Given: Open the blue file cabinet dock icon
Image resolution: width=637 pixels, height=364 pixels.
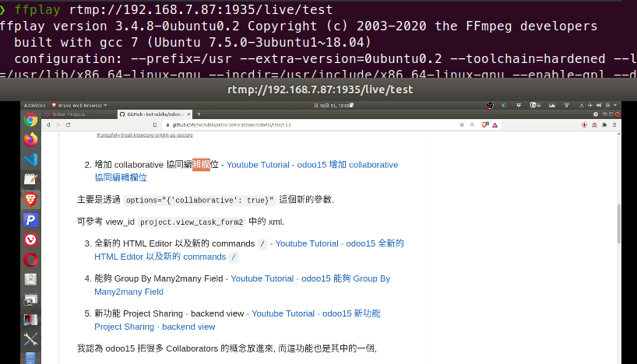Looking at the screenshot, I should point(30,358).
